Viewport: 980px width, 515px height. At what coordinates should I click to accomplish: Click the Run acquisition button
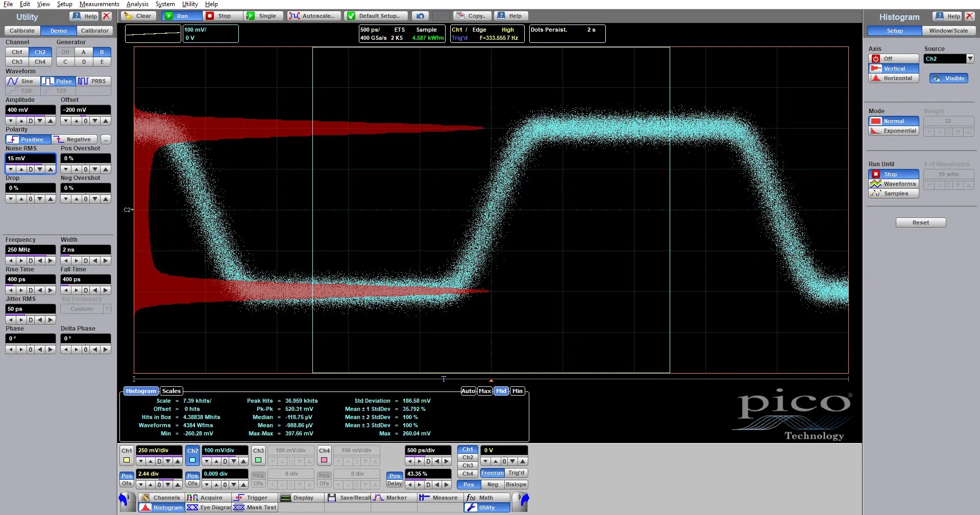point(181,16)
